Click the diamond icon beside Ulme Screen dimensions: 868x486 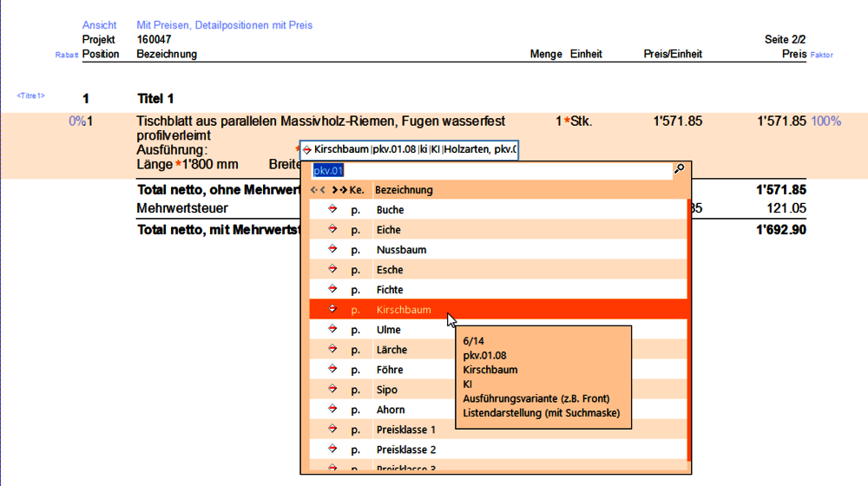[x=332, y=329]
